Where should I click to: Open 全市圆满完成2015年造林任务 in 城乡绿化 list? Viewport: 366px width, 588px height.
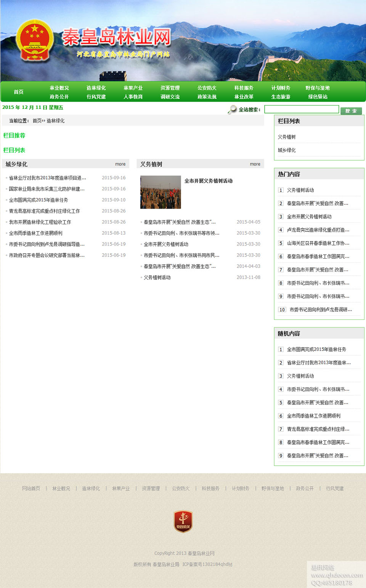coord(39,200)
